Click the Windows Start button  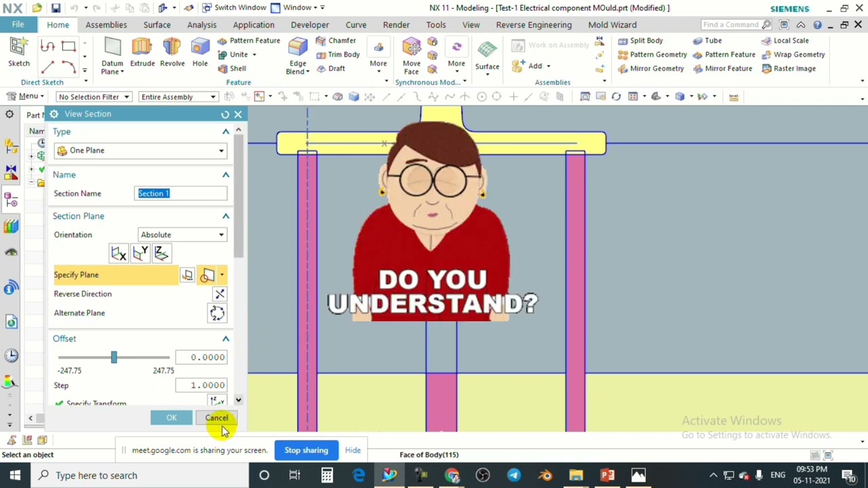pos(15,476)
